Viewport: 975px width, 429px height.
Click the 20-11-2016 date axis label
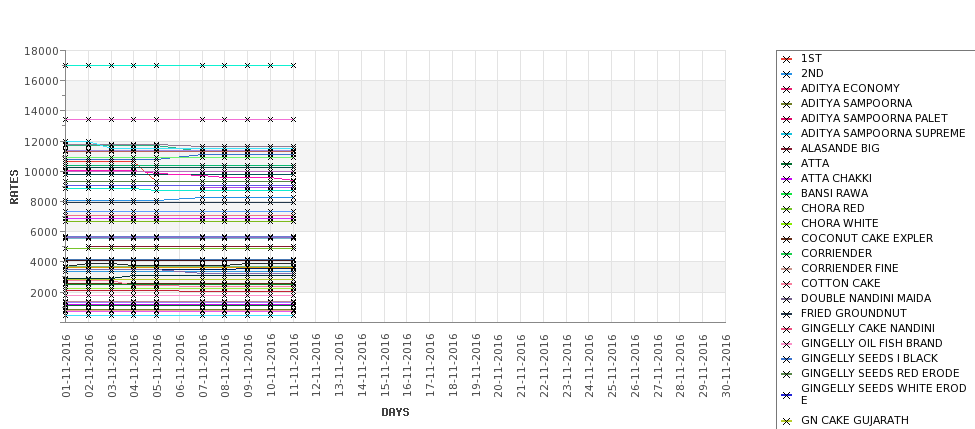[x=499, y=365]
